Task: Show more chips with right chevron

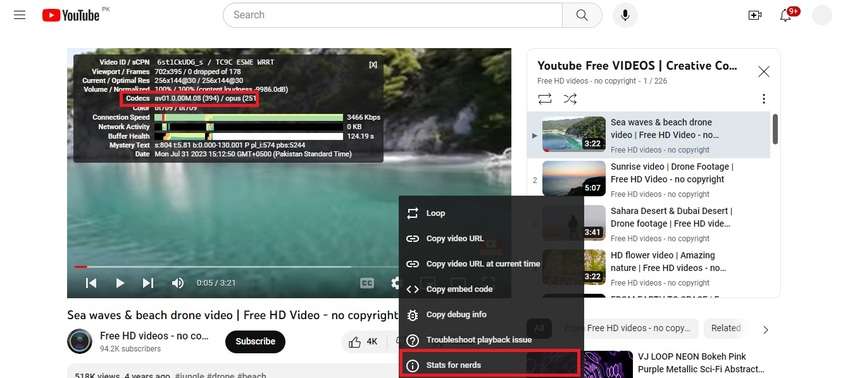Action: pos(765,330)
